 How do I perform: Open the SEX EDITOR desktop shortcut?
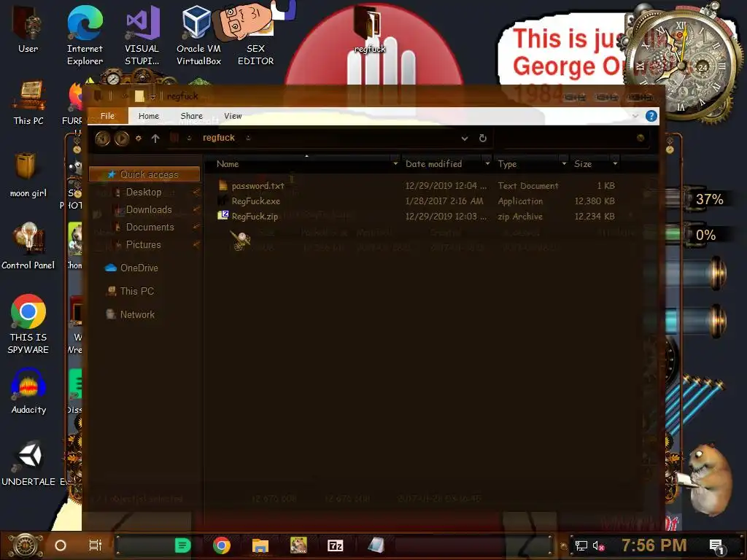tap(255, 35)
